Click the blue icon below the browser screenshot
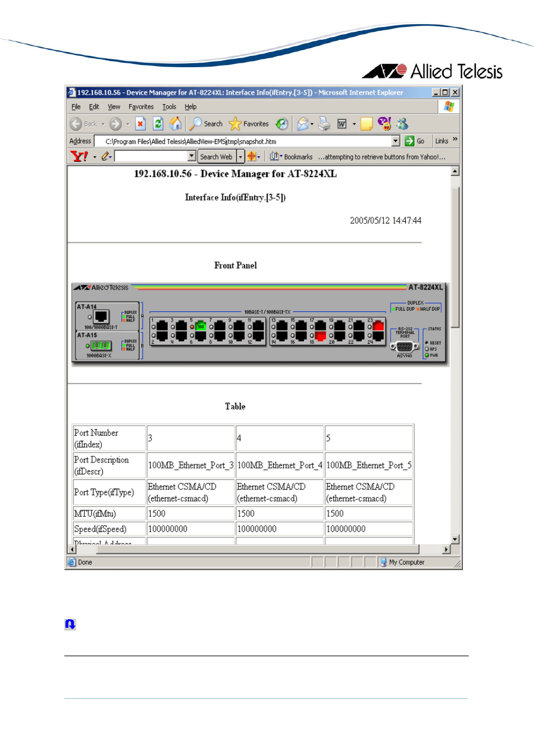This screenshot has height=756, width=534. (70, 624)
